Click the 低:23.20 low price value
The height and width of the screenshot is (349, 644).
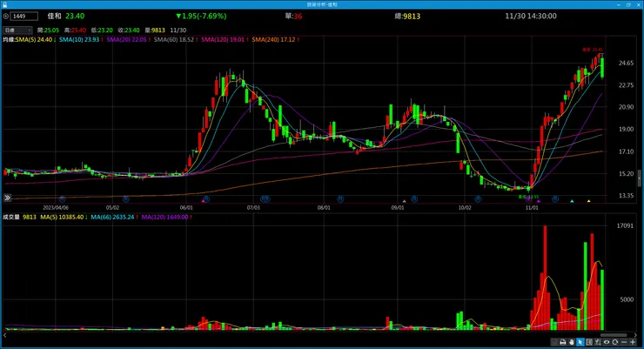pyautogui.click(x=102, y=30)
